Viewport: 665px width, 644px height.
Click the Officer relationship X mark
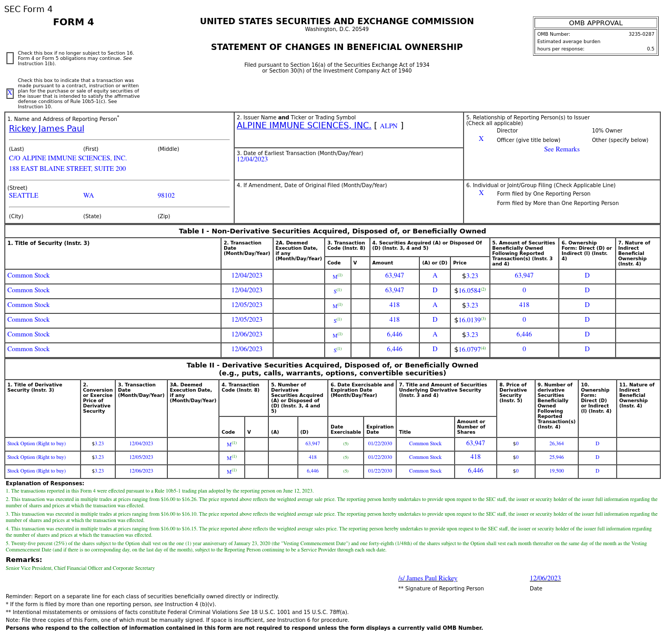481,139
